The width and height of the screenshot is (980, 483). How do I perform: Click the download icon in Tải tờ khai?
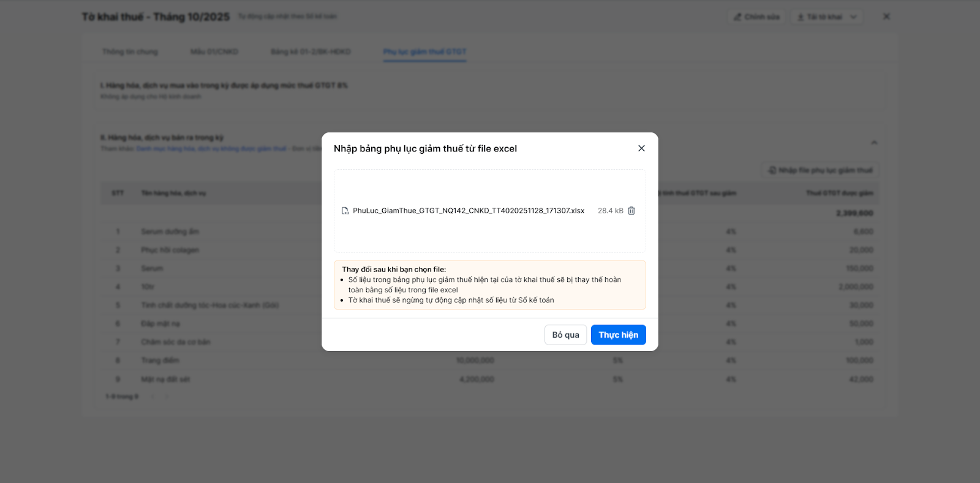801,17
